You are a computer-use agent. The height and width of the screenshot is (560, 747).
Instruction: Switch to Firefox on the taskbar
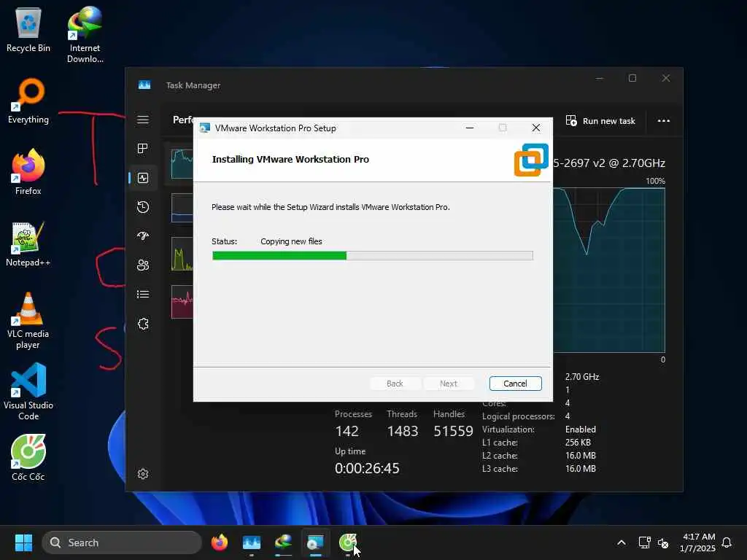click(219, 542)
